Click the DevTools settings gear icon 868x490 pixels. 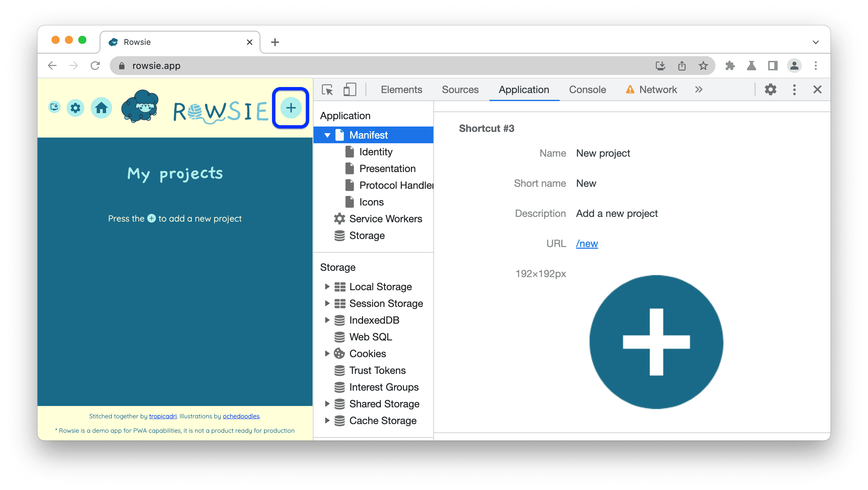(x=771, y=89)
